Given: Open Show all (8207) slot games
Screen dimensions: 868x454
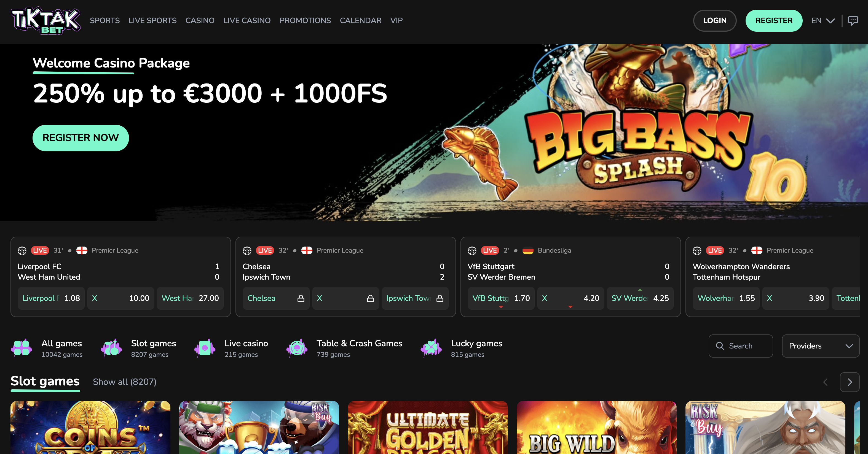Looking at the screenshot, I should pos(125,382).
